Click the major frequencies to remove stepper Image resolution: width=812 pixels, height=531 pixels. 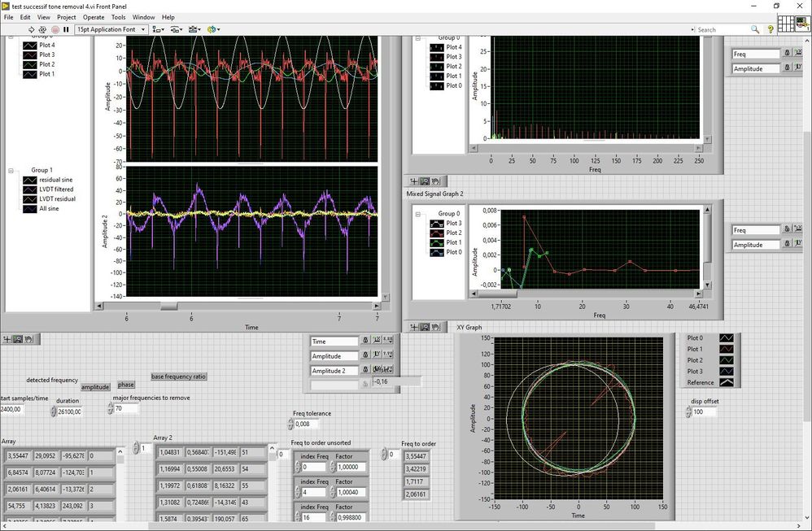click(x=110, y=408)
